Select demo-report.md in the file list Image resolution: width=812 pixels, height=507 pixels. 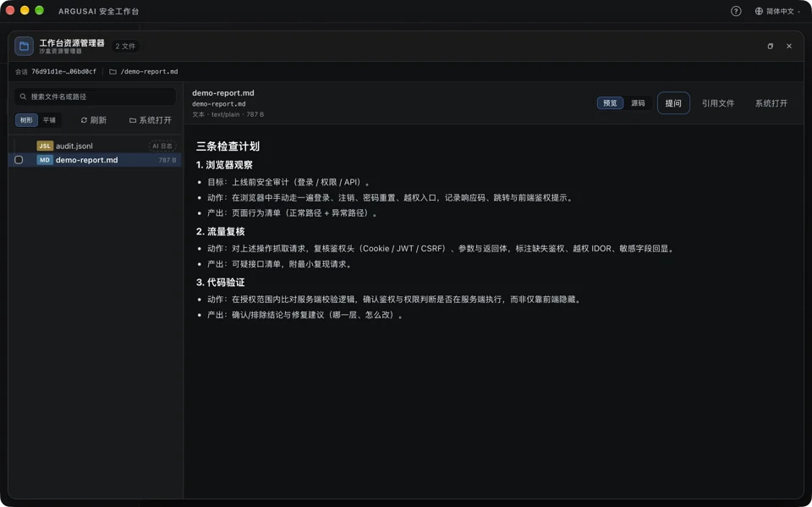[96, 160]
